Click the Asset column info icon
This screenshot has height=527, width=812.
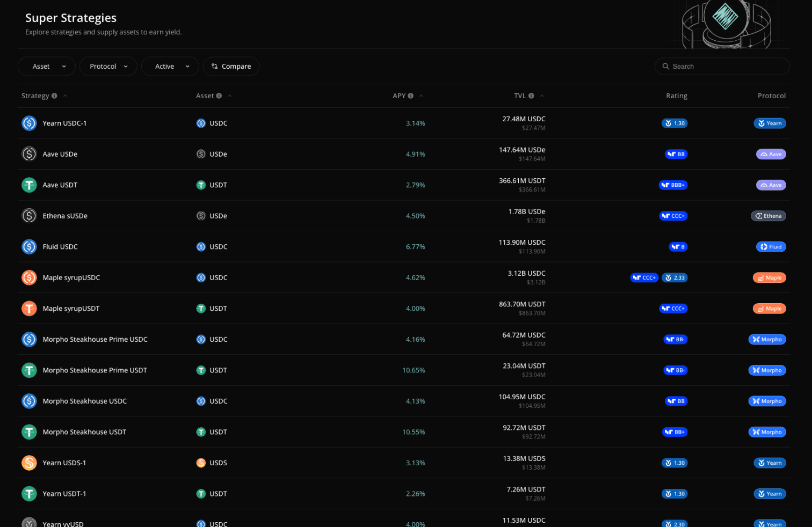(219, 96)
